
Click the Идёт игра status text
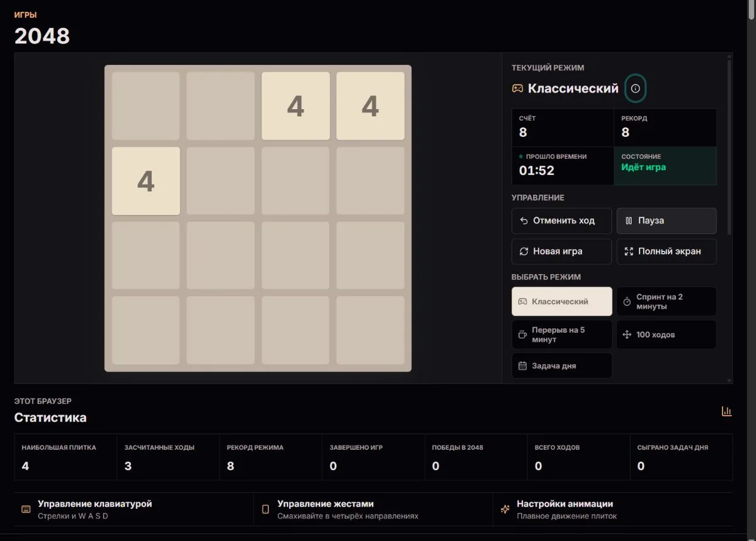click(644, 168)
